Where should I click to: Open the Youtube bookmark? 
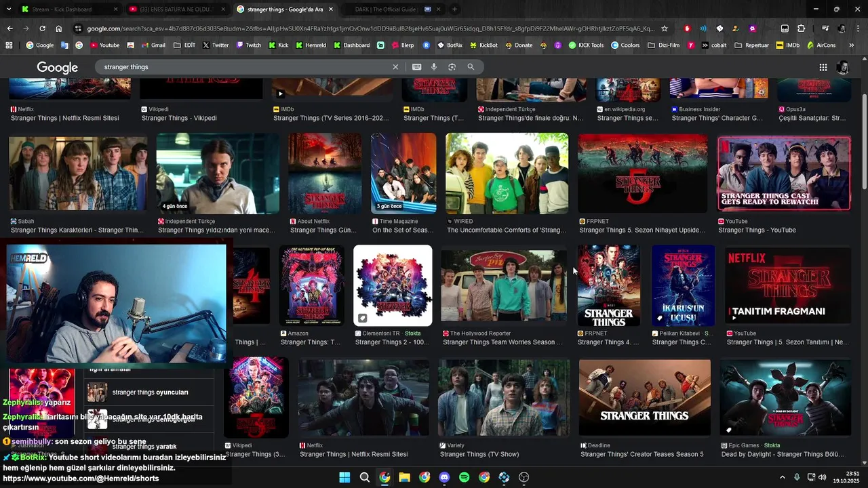[x=105, y=45]
